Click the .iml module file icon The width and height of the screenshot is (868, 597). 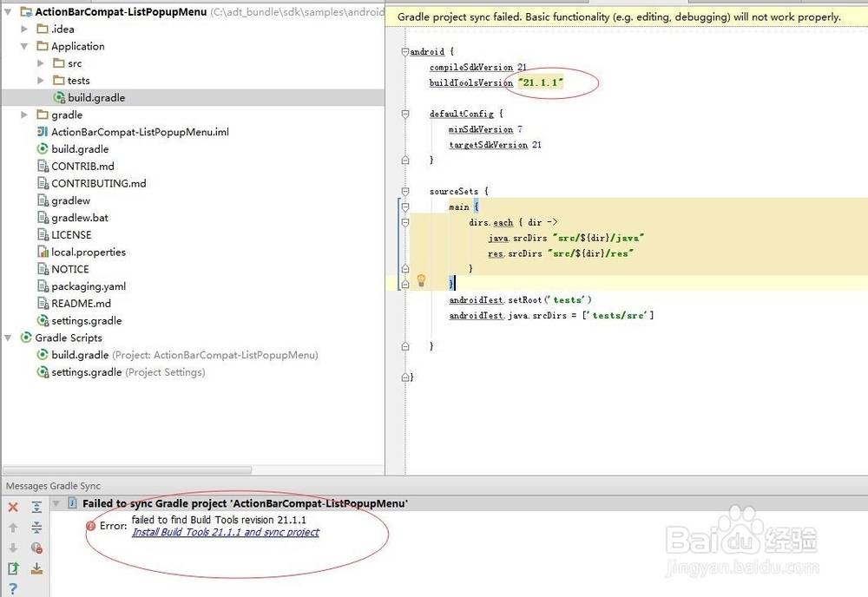[43, 132]
